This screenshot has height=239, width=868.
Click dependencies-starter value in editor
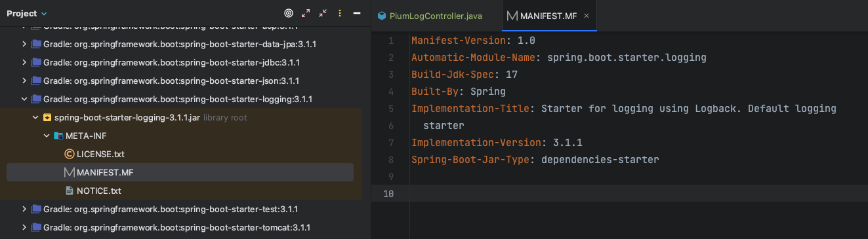coord(600,160)
